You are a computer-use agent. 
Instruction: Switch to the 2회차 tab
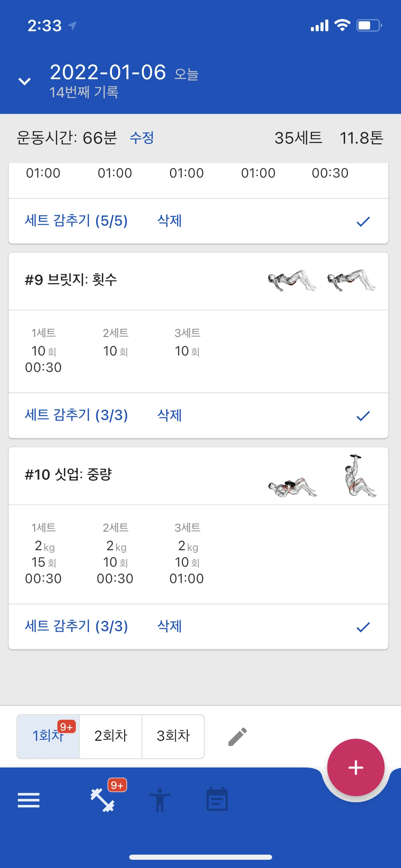click(x=111, y=736)
